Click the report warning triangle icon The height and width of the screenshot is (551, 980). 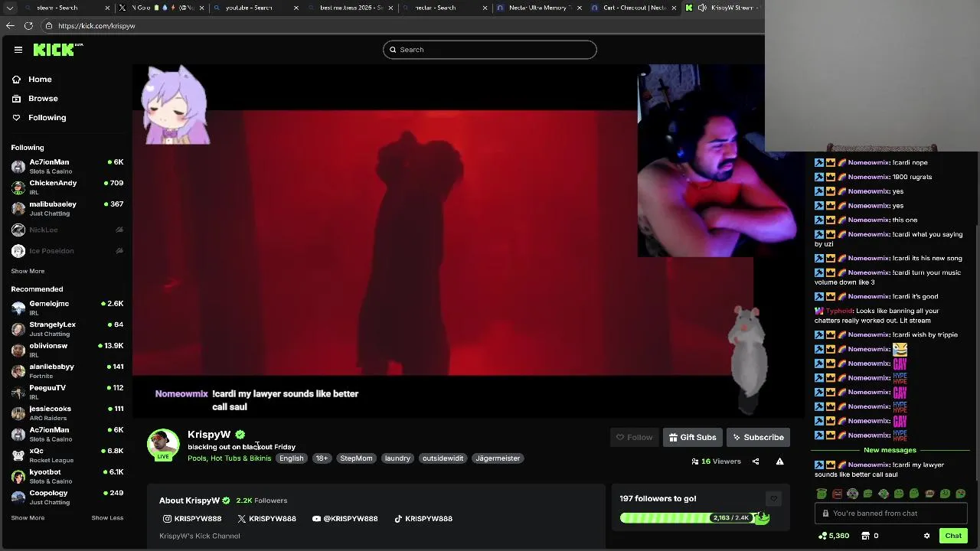[779, 461]
